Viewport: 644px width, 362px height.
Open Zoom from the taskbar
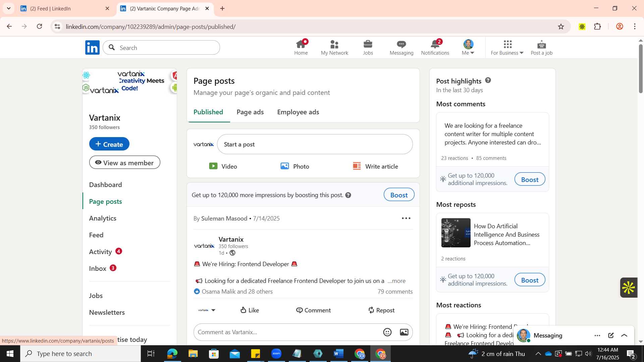coord(276,354)
